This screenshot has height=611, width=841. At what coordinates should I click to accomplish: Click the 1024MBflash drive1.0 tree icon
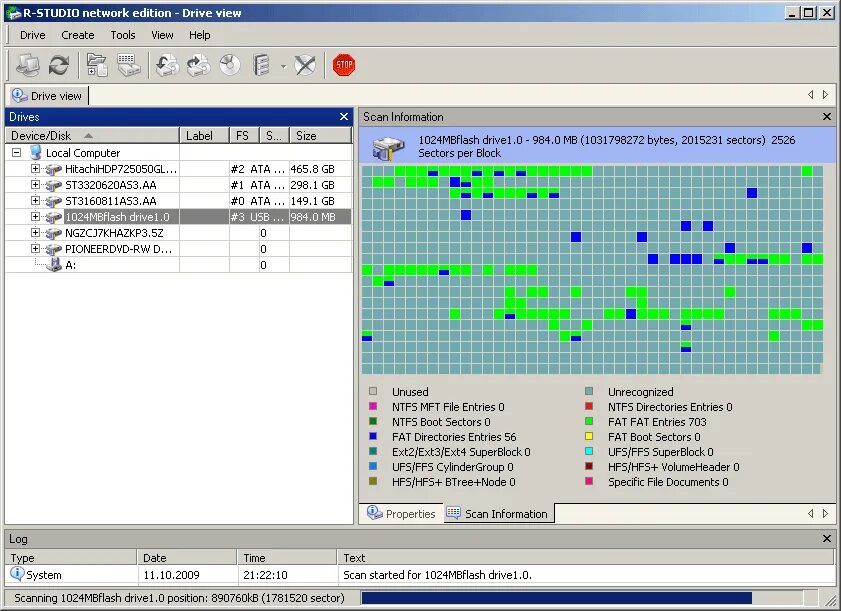(x=54, y=217)
